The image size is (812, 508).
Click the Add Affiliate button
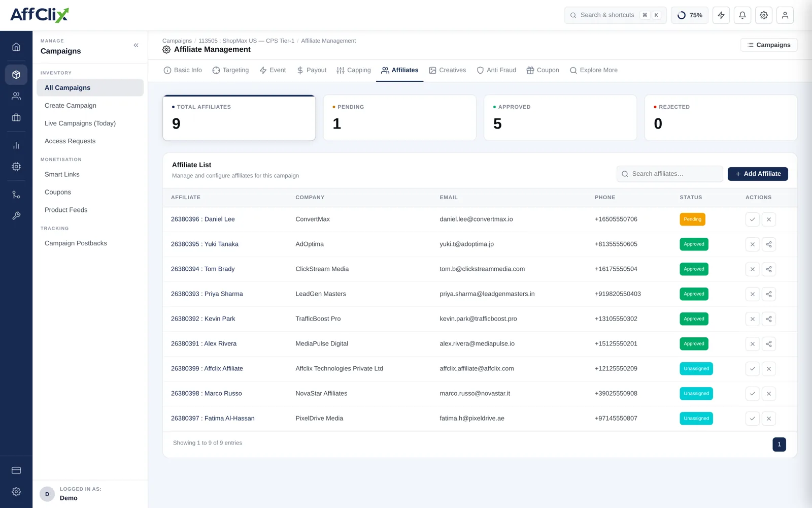(758, 174)
